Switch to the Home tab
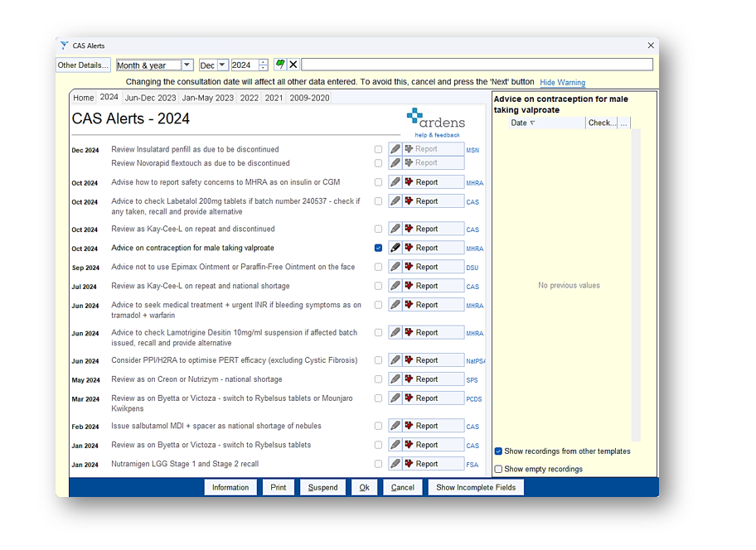The image size is (756, 550). point(84,98)
